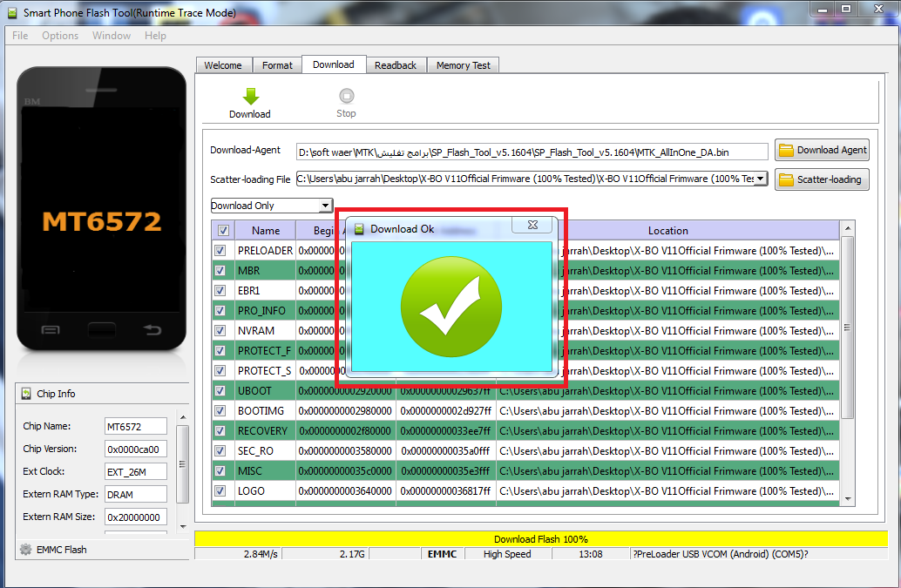Click the 2.84M/s speed in status bar
The image size is (901, 588).
tap(261, 554)
